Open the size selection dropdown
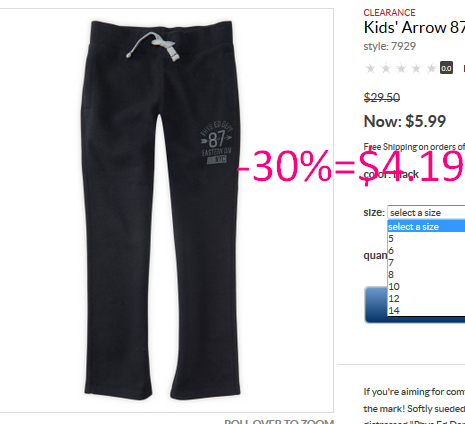Image resolution: width=465 pixels, height=424 pixels. [x=426, y=213]
